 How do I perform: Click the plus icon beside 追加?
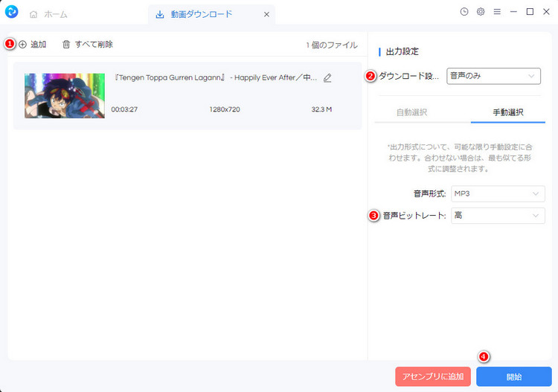click(x=22, y=45)
